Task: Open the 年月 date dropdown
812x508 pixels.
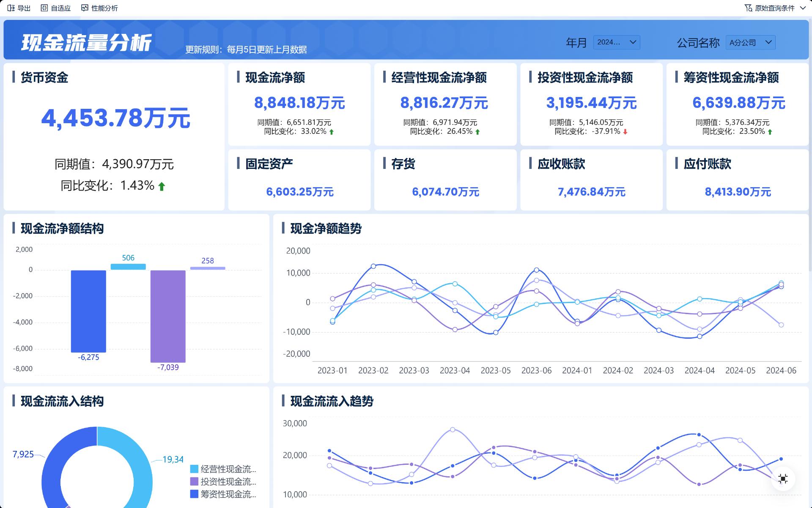Action: pyautogui.click(x=617, y=42)
